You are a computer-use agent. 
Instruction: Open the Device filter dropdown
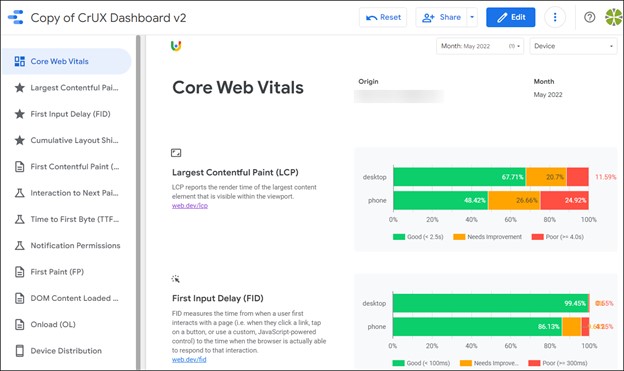[573, 46]
